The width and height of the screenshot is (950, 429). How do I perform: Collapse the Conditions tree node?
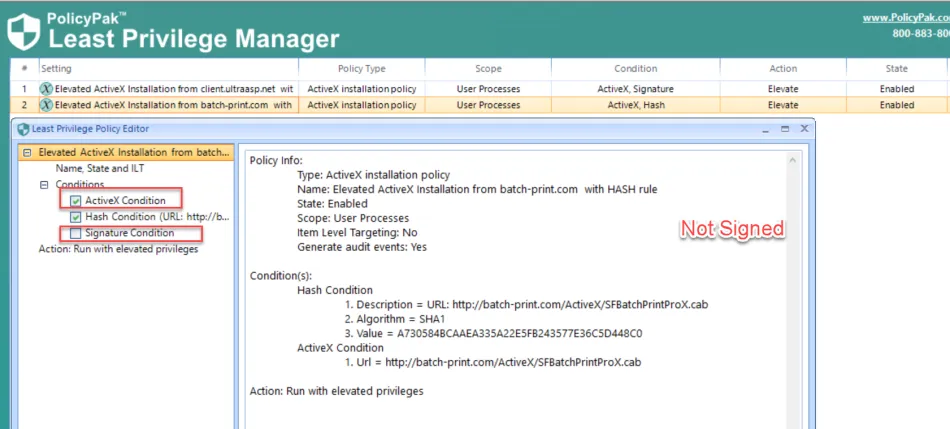(44, 185)
